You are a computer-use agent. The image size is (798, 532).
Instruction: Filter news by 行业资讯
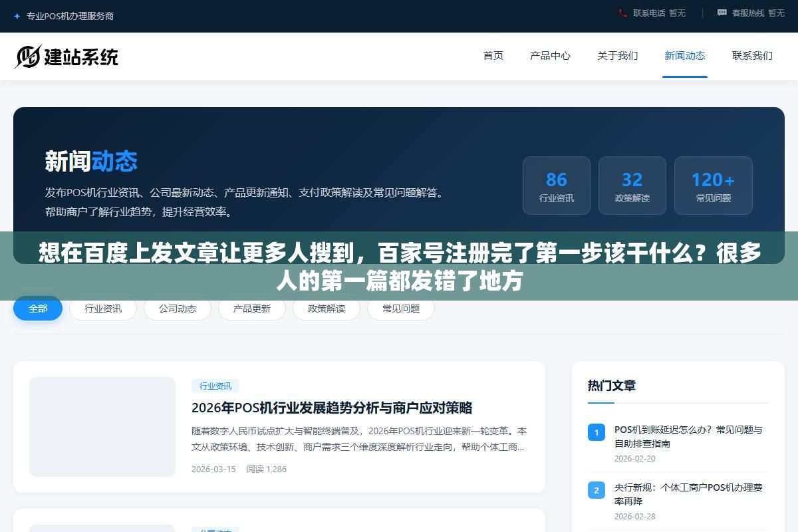pos(103,309)
